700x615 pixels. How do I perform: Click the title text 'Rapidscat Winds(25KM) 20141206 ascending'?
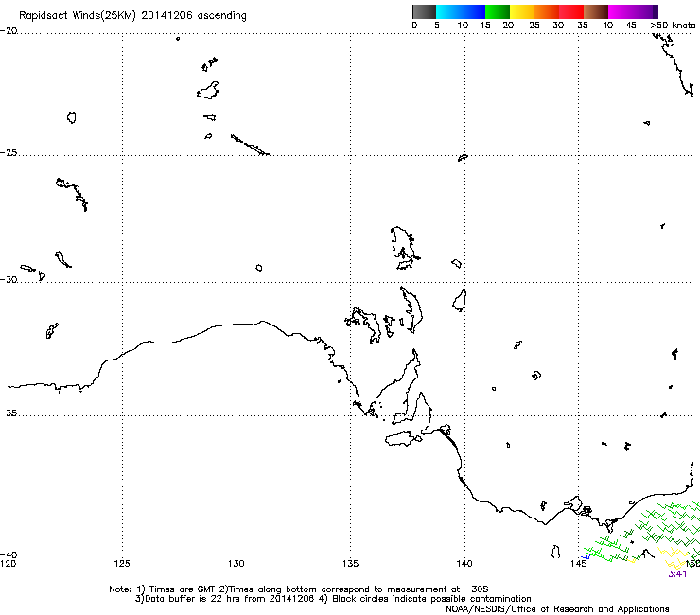pyautogui.click(x=132, y=16)
